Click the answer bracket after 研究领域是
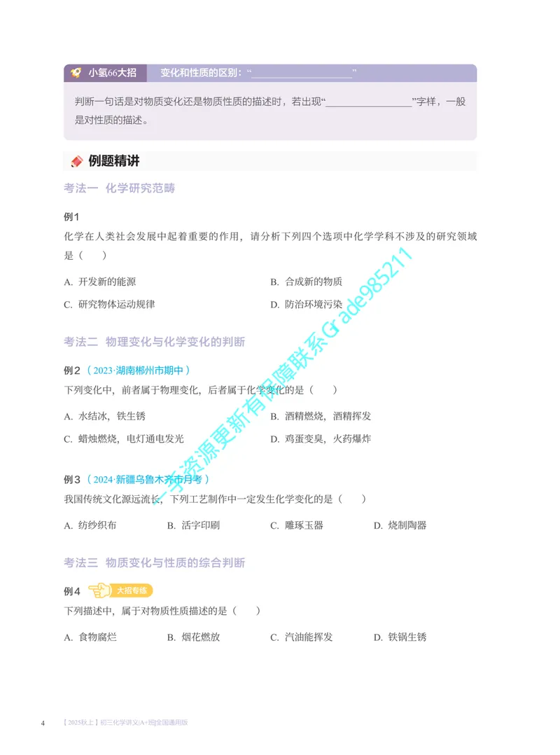This screenshot has height=755, width=560. [x=92, y=256]
